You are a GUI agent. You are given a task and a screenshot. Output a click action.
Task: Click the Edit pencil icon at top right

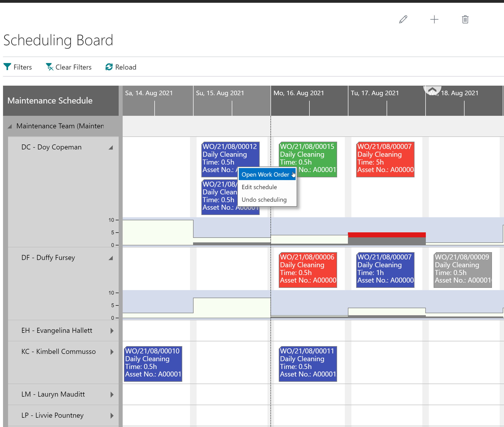(403, 19)
